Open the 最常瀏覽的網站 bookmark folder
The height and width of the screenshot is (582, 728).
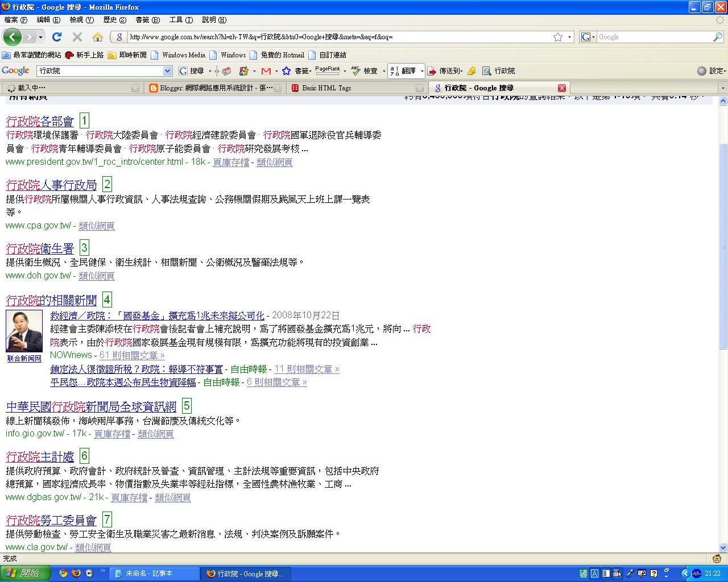click(31, 55)
